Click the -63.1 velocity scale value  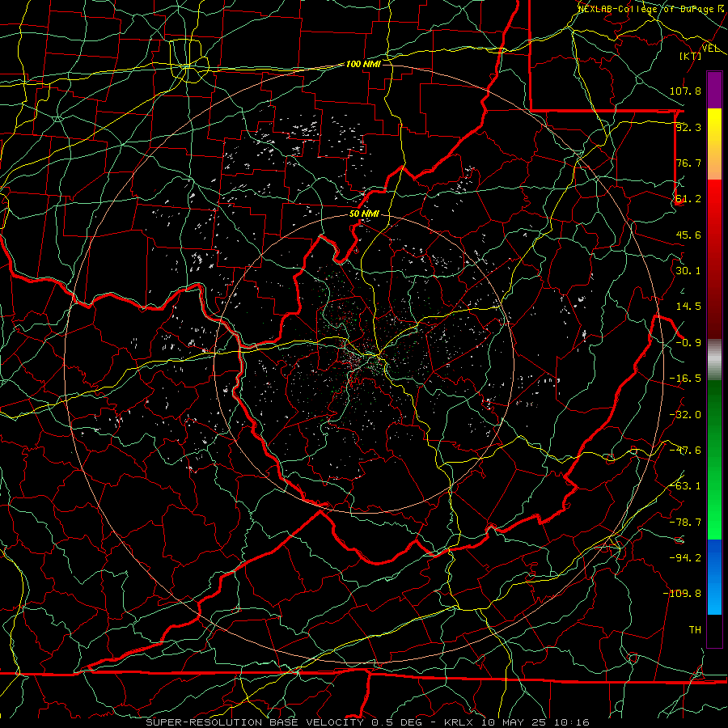[x=685, y=486]
